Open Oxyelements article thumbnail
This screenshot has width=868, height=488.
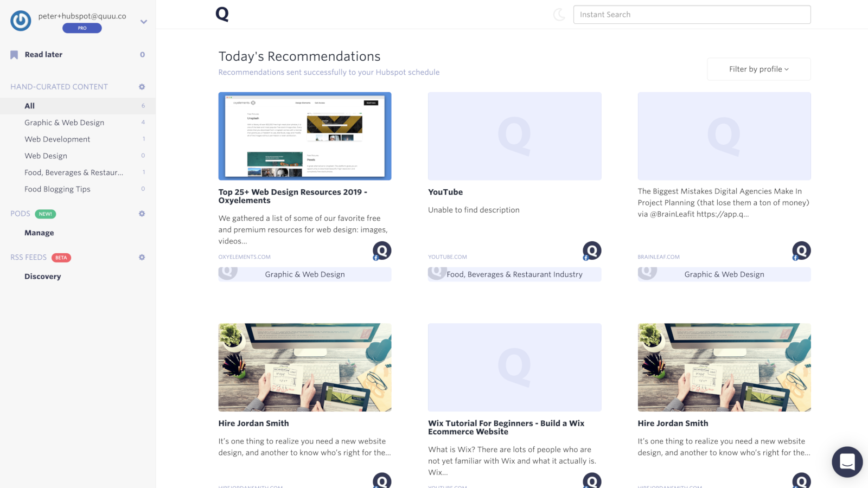305,136
